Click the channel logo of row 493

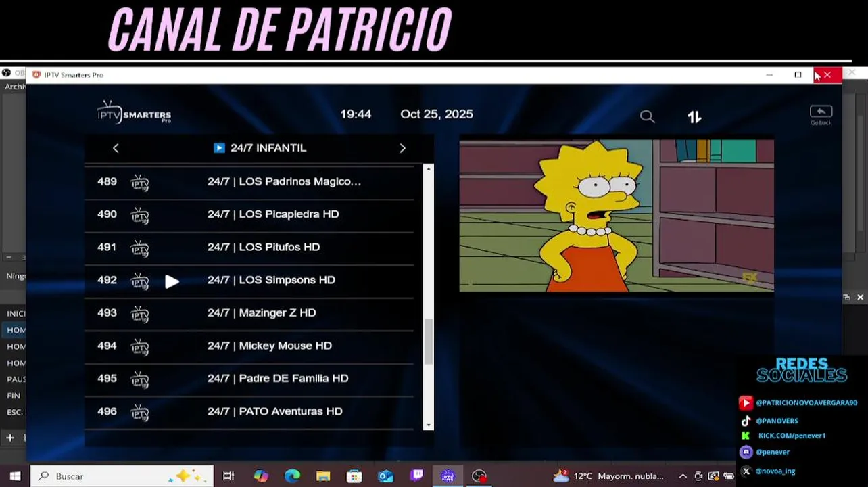tap(140, 314)
